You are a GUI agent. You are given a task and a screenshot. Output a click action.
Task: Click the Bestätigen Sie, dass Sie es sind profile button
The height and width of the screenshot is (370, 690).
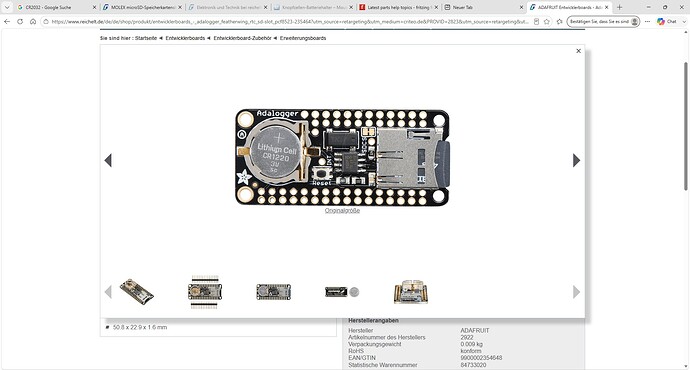point(603,22)
